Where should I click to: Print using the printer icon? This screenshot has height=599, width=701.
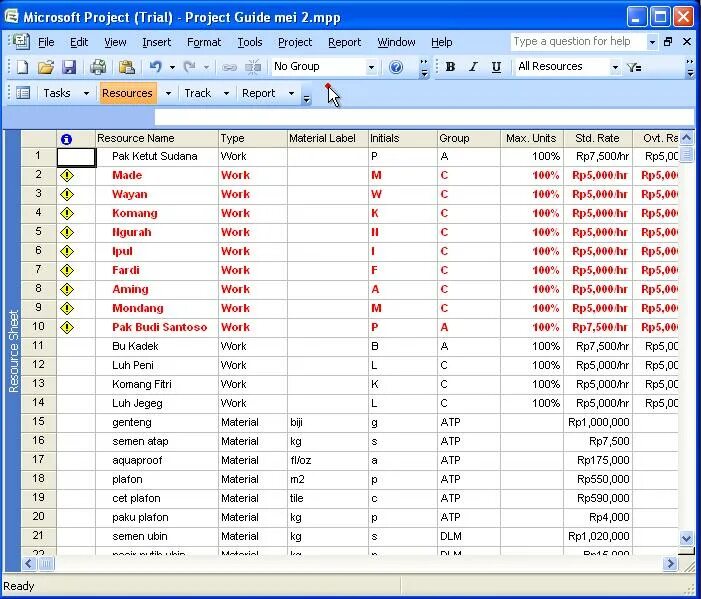pyautogui.click(x=98, y=67)
